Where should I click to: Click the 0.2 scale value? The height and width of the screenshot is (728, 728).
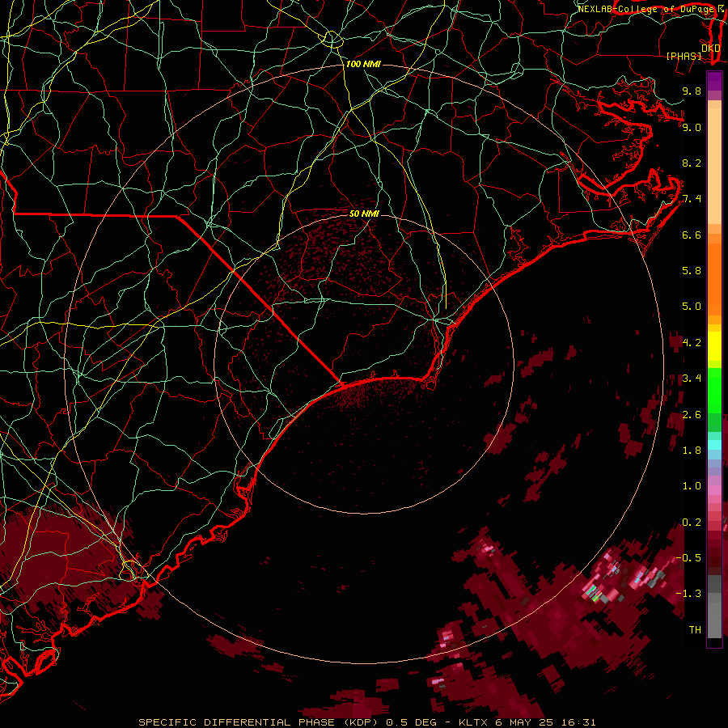[692, 523]
